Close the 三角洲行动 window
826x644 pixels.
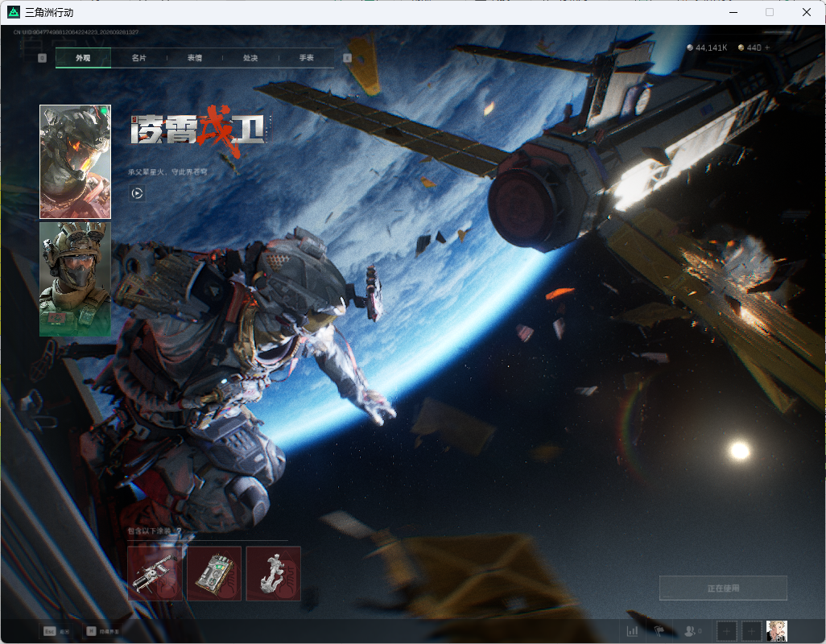[x=807, y=12]
